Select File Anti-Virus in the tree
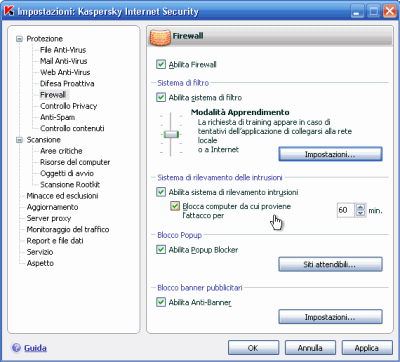This screenshot has height=362, width=400. tap(63, 50)
